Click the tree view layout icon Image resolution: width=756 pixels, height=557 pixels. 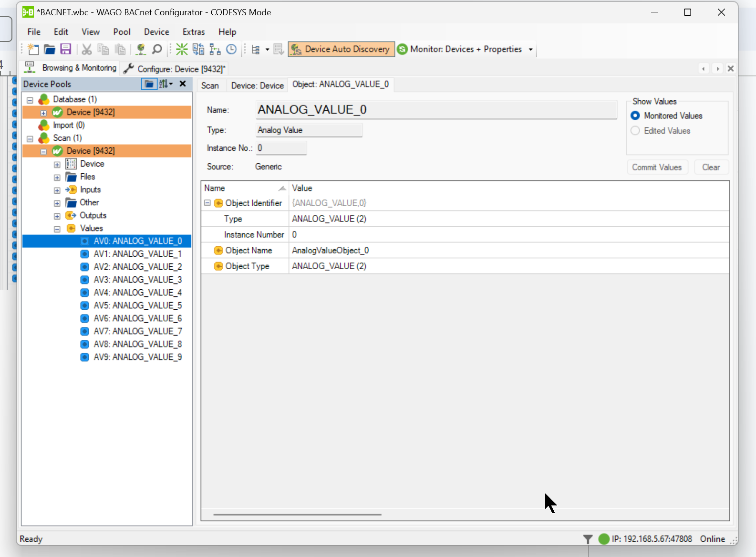pos(256,50)
